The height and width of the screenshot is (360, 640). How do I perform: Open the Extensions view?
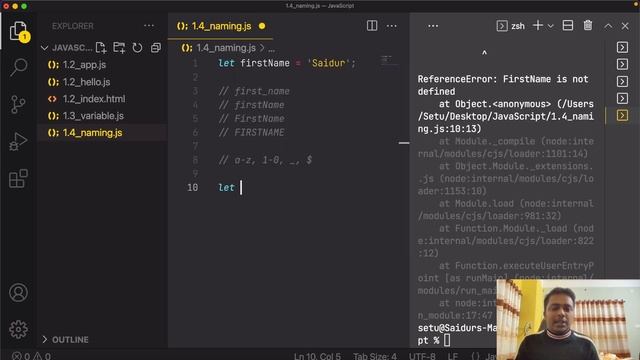[x=18, y=179]
